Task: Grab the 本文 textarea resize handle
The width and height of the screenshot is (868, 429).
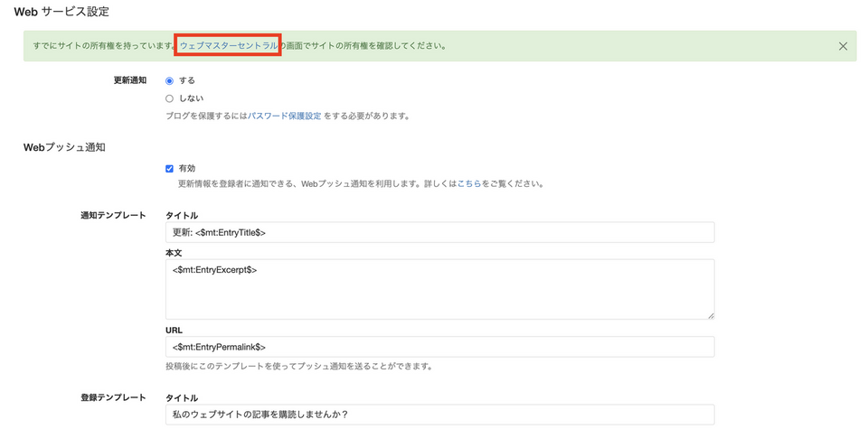Action: pos(710,314)
